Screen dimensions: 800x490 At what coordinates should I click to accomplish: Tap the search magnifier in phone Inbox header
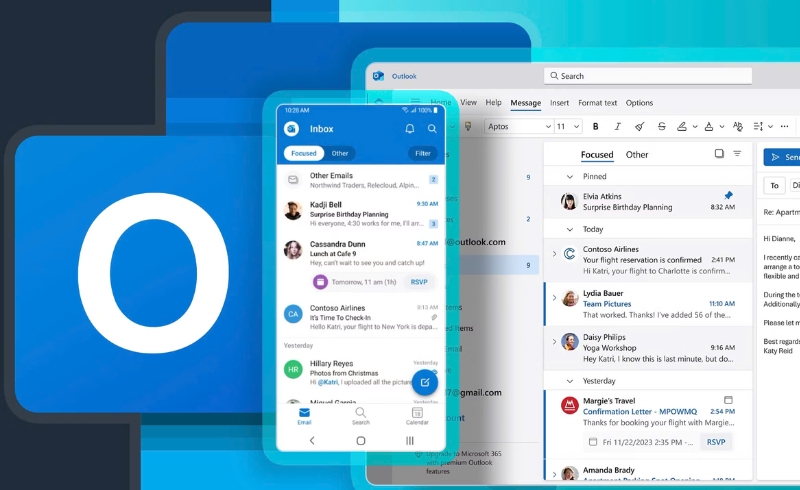coord(432,129)
